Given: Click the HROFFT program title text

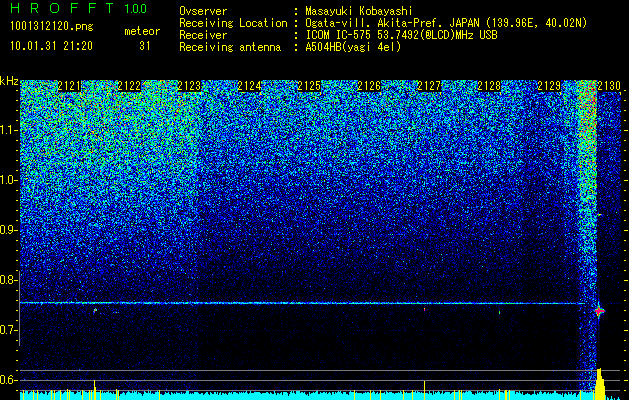Looking at the screenshot, I should click(x=62, y=8).
